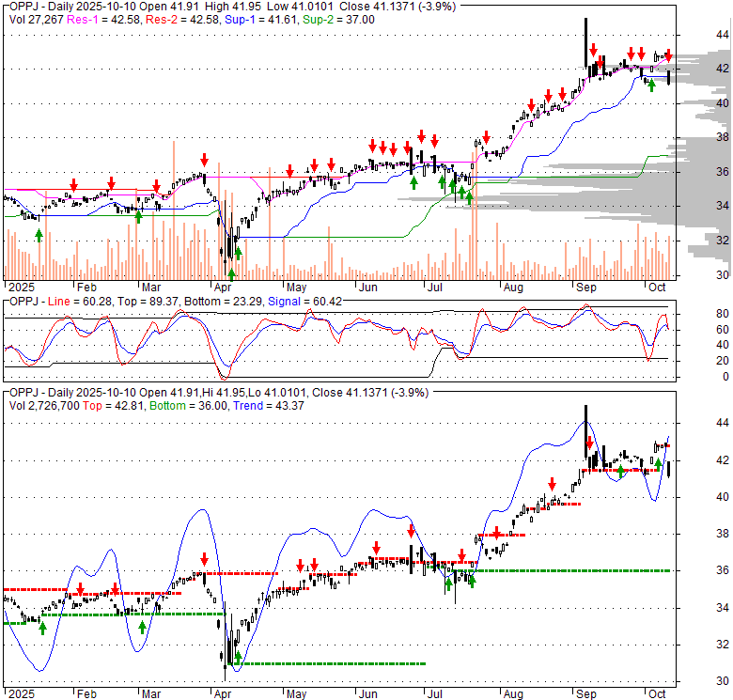The image size is (733, 700).
Task: Click the Bottom = 23.29 oscillator label
Action: (224, 302)
